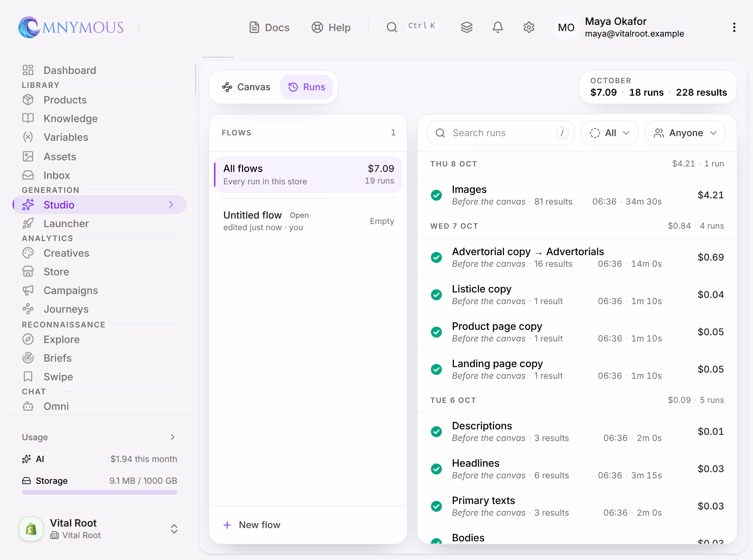Open Launcher under Generation
The width and height of the screenshot is (753, 560).
[99, 224]
